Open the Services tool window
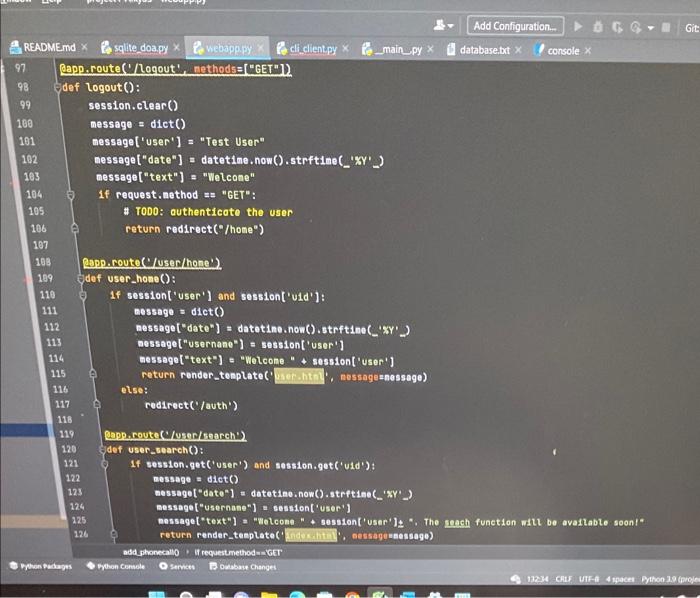Viewport: 700px width, 598px height. click(x=177, y=566)
